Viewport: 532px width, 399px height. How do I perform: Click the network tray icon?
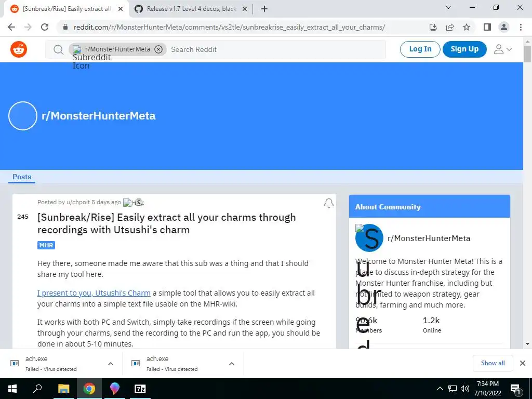pyautogui.click(x=453, y=389)
